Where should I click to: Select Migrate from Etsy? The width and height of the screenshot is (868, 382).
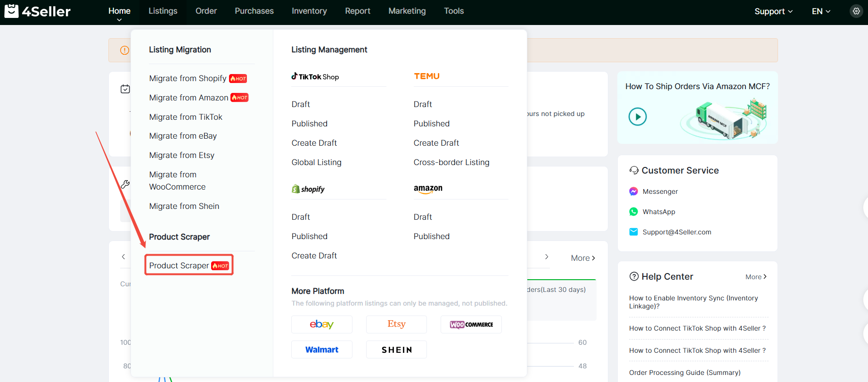[182, 155]
